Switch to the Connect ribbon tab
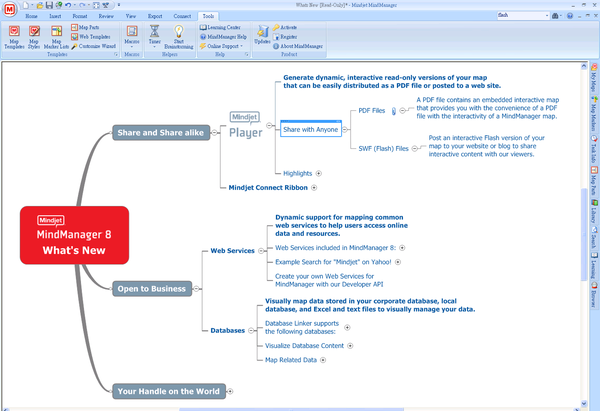Viewport: 600px width, 411px height. (x=182, y=16)
